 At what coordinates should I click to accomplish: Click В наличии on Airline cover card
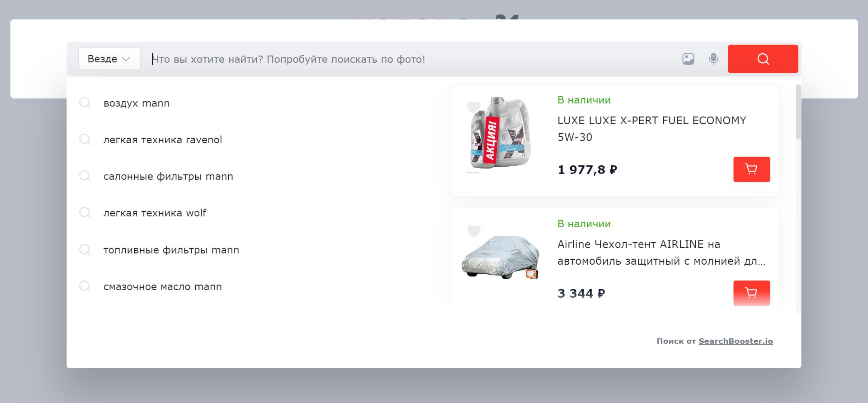(x=584, y=224)
